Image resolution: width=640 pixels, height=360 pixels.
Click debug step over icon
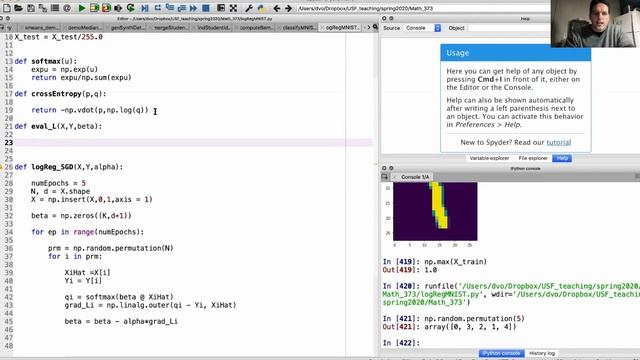(158, 8)
